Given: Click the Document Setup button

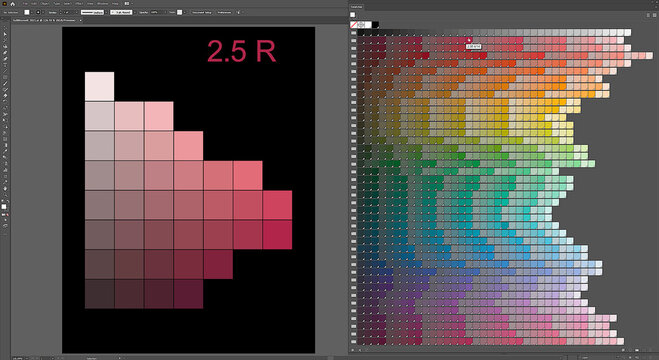Looking at the screenshot, I should 202,13.
